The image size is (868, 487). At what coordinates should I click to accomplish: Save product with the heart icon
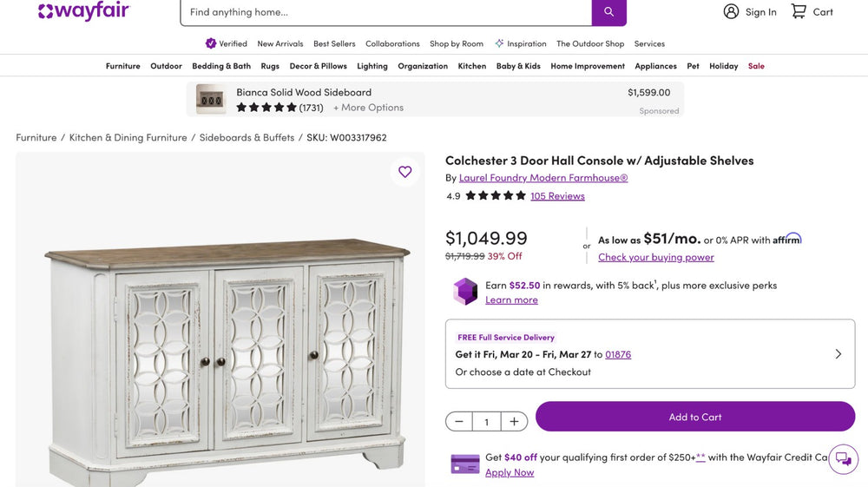[404, 172]
